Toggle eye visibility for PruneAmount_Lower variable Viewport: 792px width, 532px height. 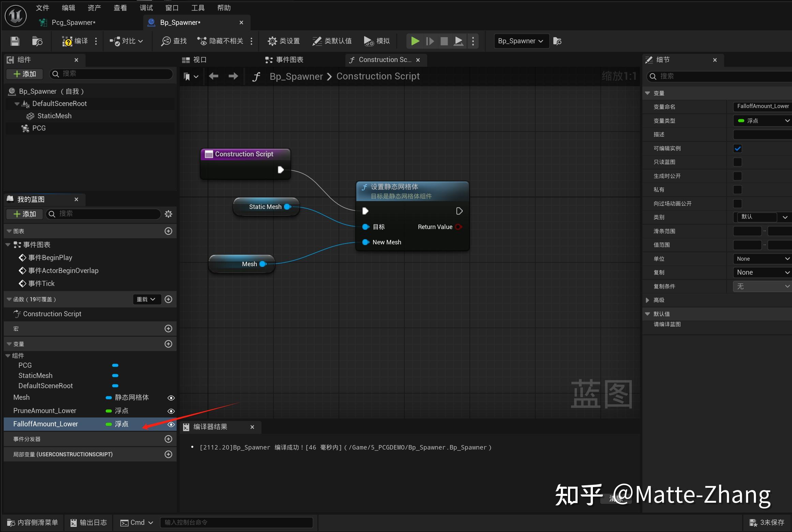coord(171,411)
